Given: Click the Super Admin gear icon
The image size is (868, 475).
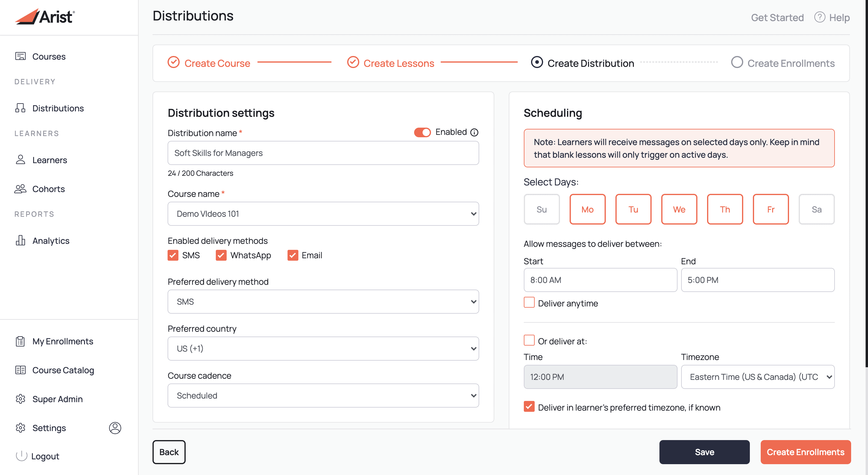Looking at the screenshot, I should click(20, 399).
